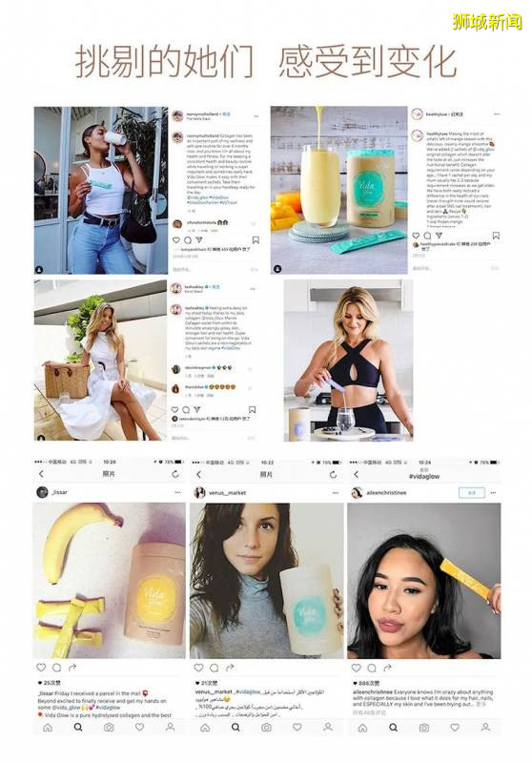Refresh the _lissar photo screen
This screenshot has width=532, height=763.
(175, 474)
